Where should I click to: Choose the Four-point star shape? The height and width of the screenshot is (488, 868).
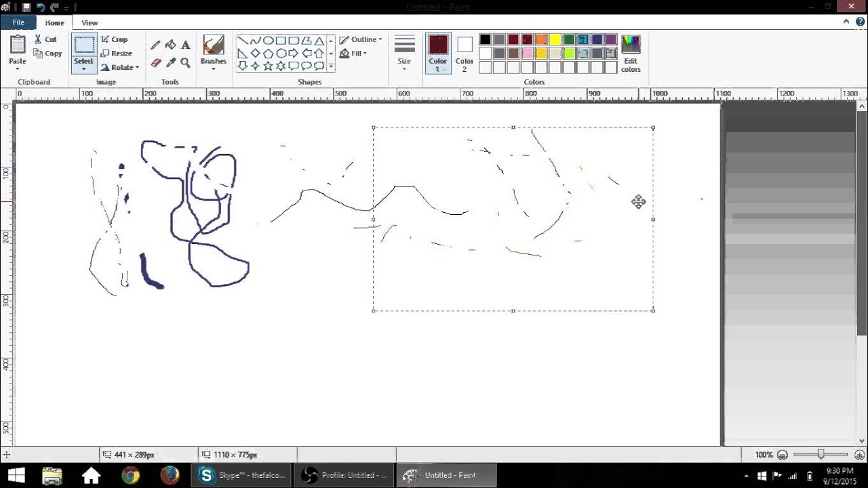255,66
